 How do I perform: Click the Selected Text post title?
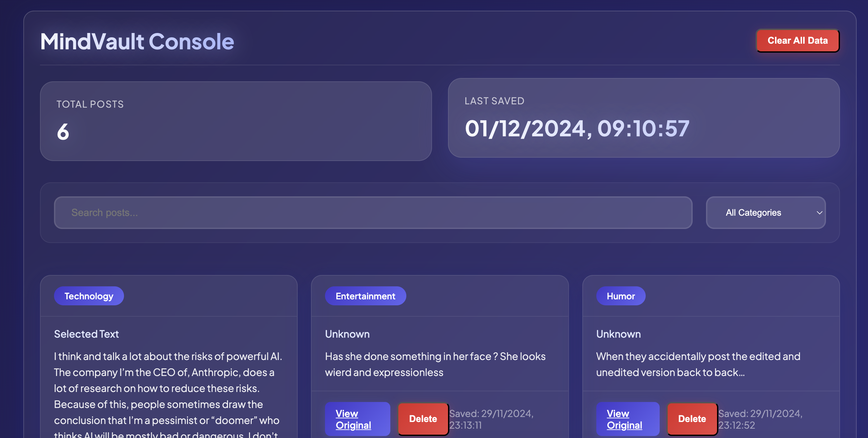coord(86,334)
